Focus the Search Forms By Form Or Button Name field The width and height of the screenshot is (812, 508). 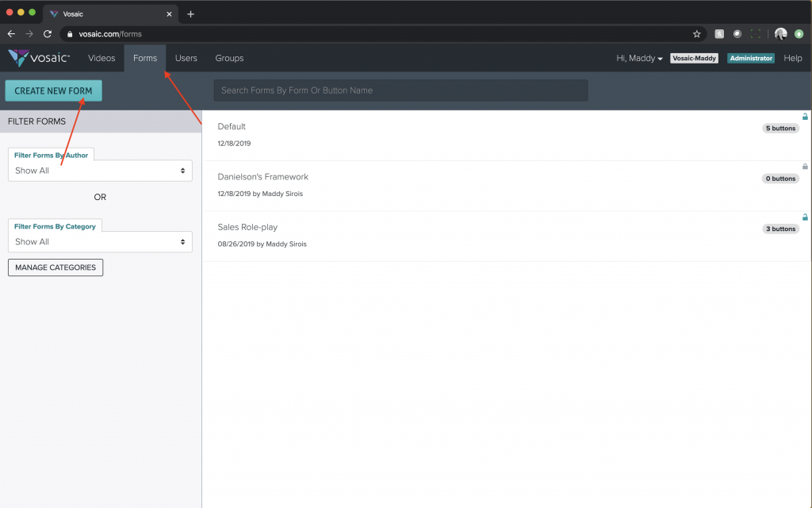tap(400, 90)
